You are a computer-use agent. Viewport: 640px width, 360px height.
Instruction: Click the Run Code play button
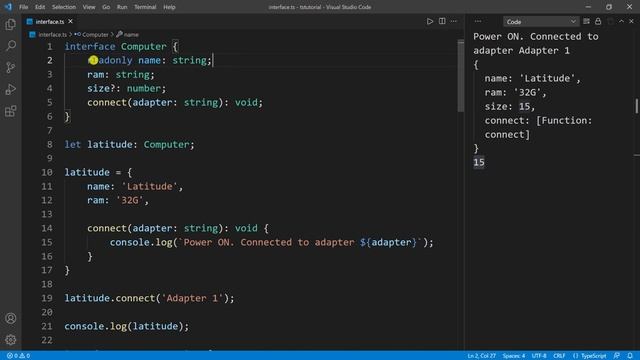[430, 21]
